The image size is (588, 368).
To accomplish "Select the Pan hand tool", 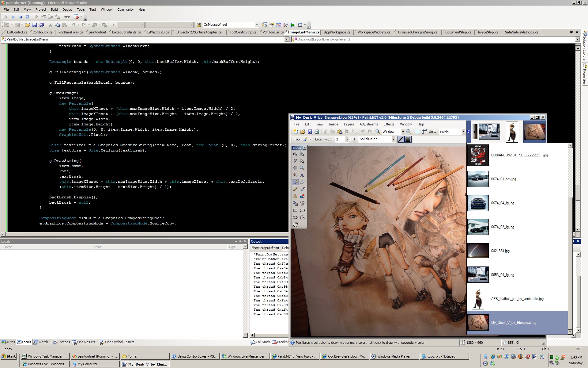I will tap(295, 224).
